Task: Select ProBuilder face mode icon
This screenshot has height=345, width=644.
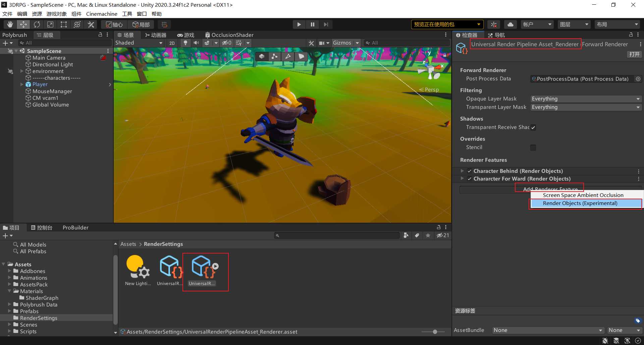Action: tap(301, 56)
